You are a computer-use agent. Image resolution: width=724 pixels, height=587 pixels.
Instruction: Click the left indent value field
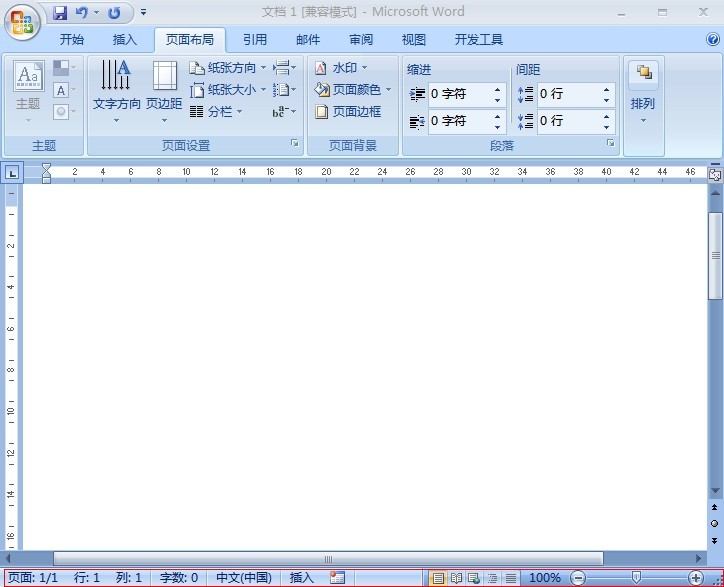(459, 94)
